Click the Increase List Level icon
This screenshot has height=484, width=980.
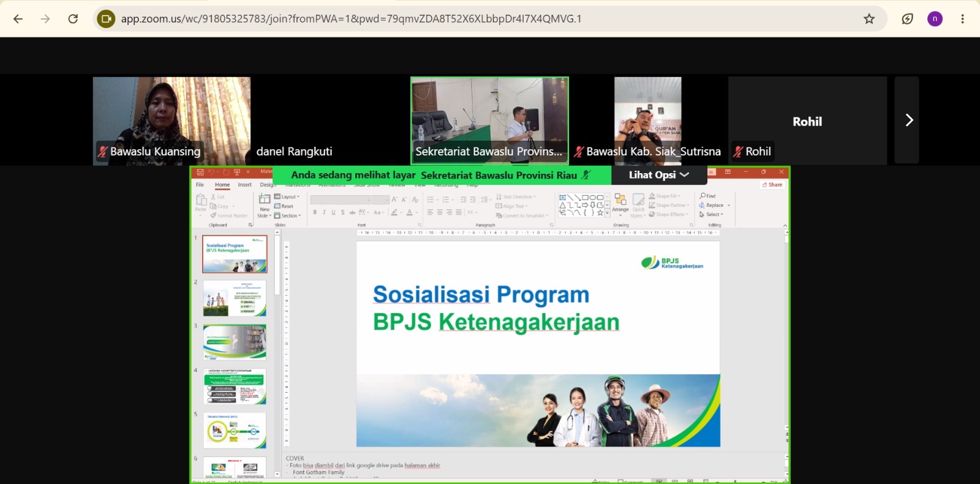[472, 199]
